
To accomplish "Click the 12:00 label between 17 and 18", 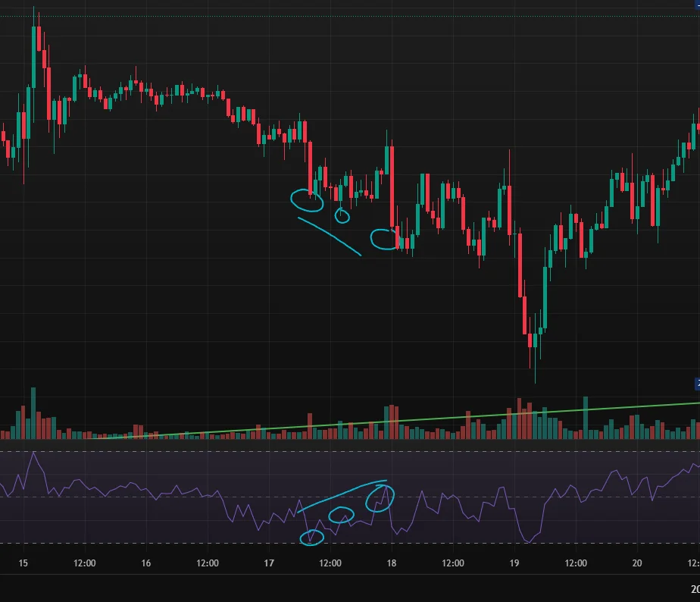I will 330,563.
